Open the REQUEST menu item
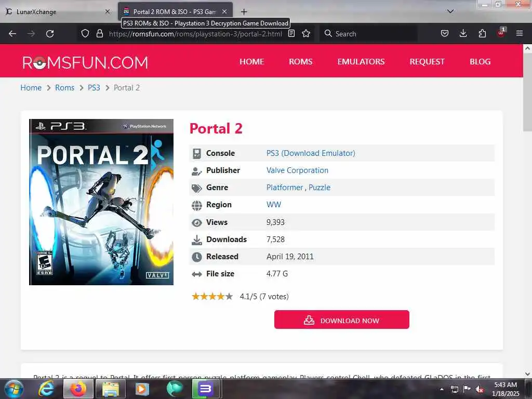The image size is (532, 399). point(427,62)
